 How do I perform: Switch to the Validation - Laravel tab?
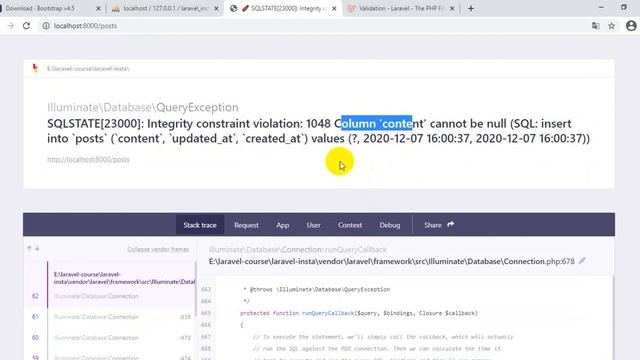click(401, 8)
